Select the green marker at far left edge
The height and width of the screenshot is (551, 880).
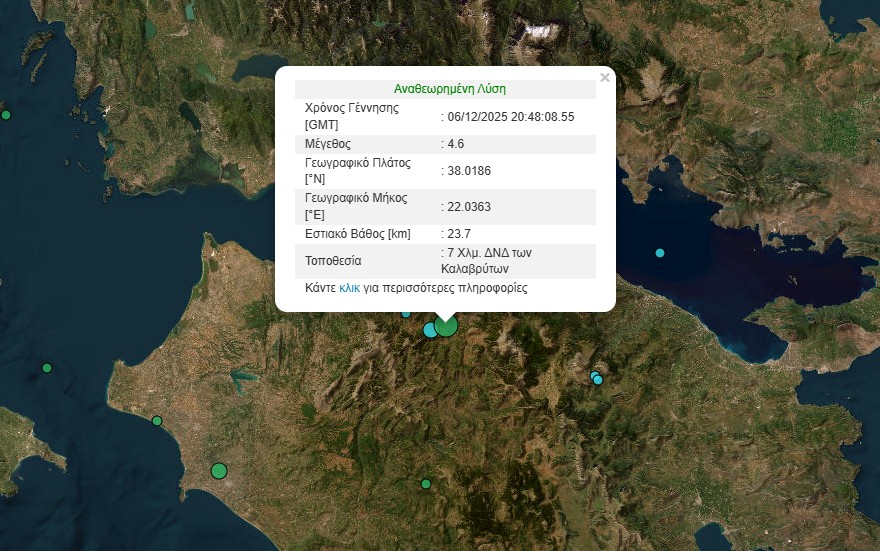tap(6, 115)
